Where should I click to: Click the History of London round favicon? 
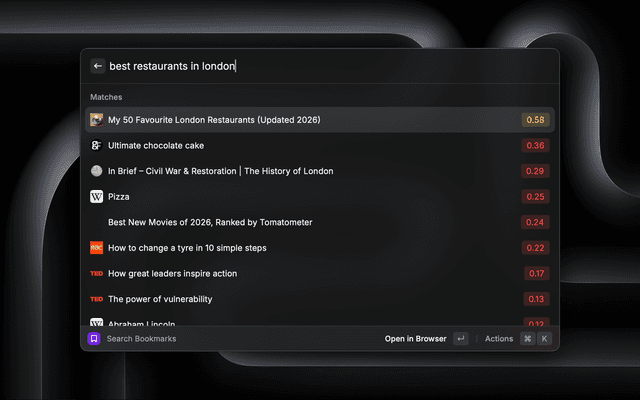pos(96,171)
